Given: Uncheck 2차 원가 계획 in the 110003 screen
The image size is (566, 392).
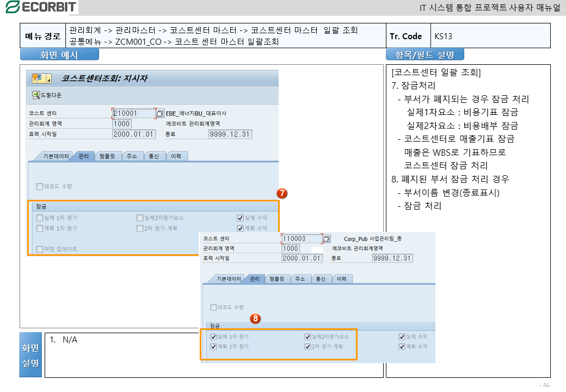Looking at the screenshot, I should pos(308,346).
